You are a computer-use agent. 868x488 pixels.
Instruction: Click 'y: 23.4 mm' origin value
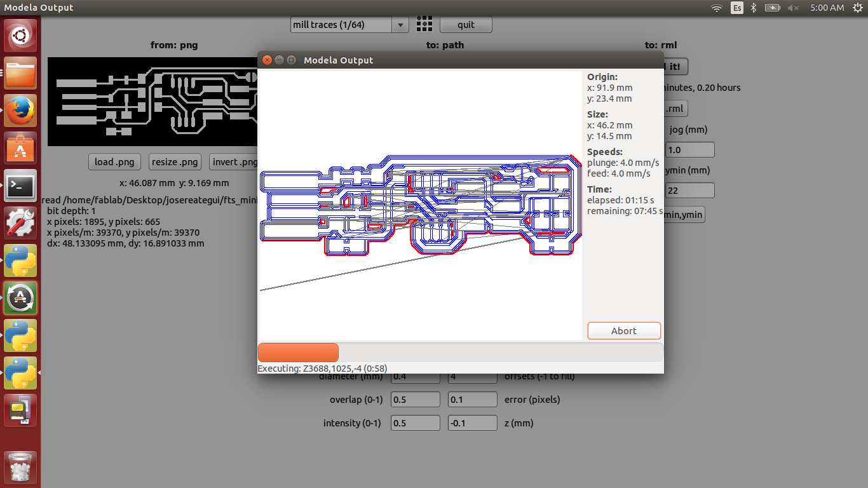pos(609,98)
